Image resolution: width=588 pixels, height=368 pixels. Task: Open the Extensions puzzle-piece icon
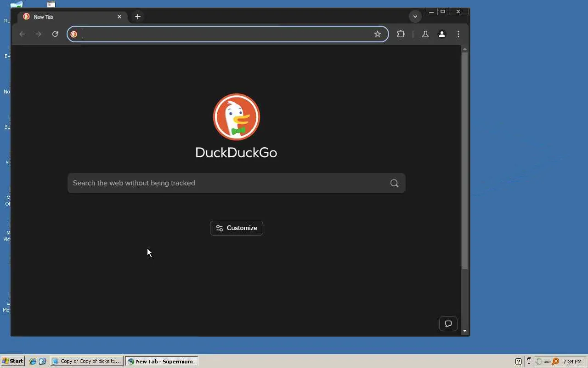point(401,34)
